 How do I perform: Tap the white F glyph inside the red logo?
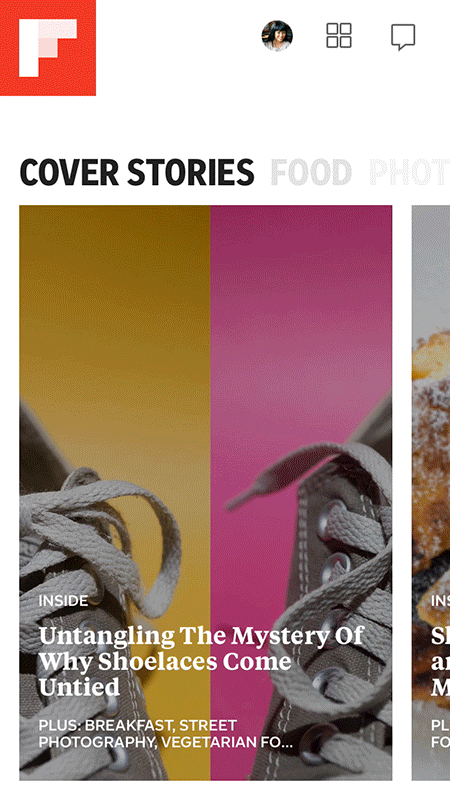tap(48, 48)
